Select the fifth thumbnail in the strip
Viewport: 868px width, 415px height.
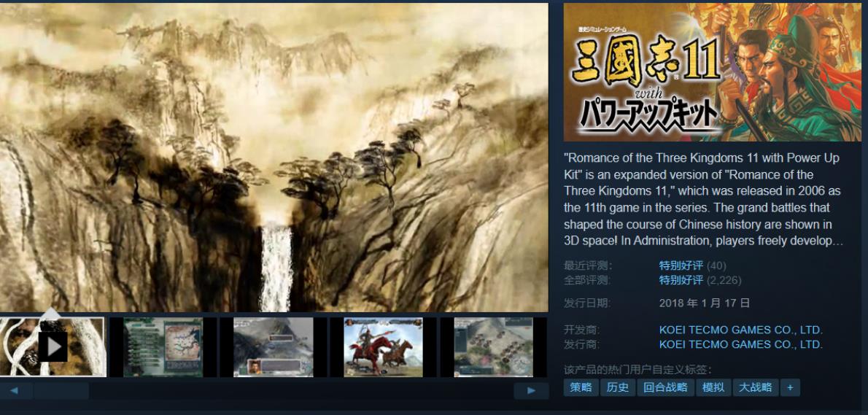click(x=493, y=346)
